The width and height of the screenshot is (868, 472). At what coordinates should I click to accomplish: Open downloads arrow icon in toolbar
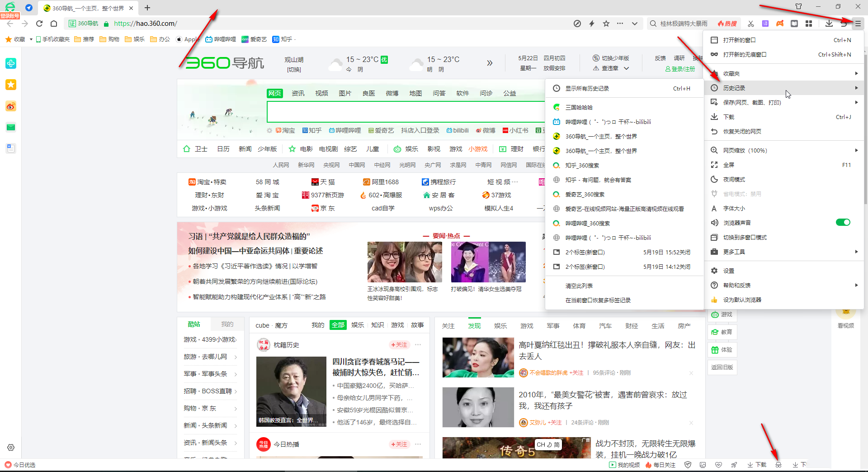click(x=829, y=24)
